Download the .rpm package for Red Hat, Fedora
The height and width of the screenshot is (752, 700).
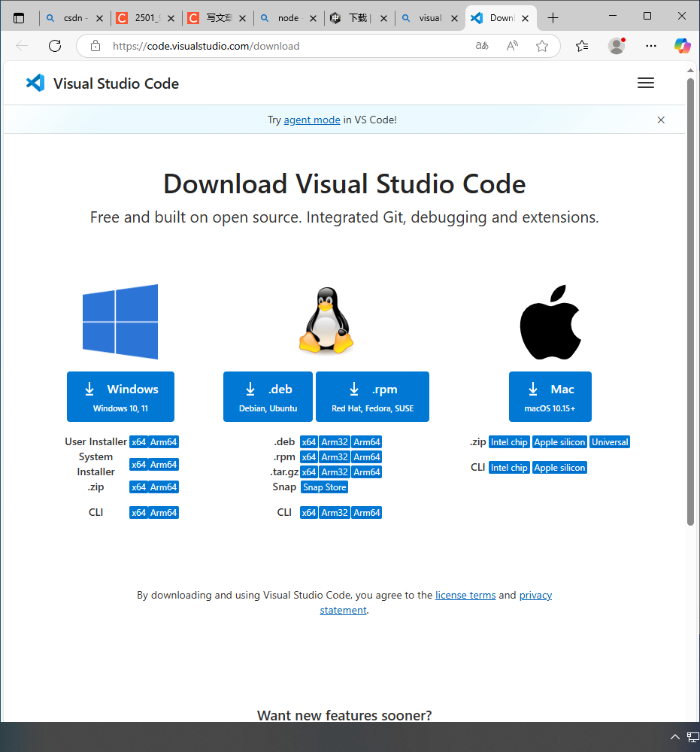coord(372,396)
